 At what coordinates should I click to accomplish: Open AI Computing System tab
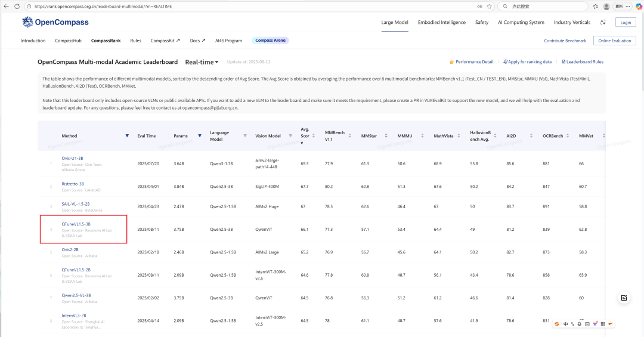[521, 22]
